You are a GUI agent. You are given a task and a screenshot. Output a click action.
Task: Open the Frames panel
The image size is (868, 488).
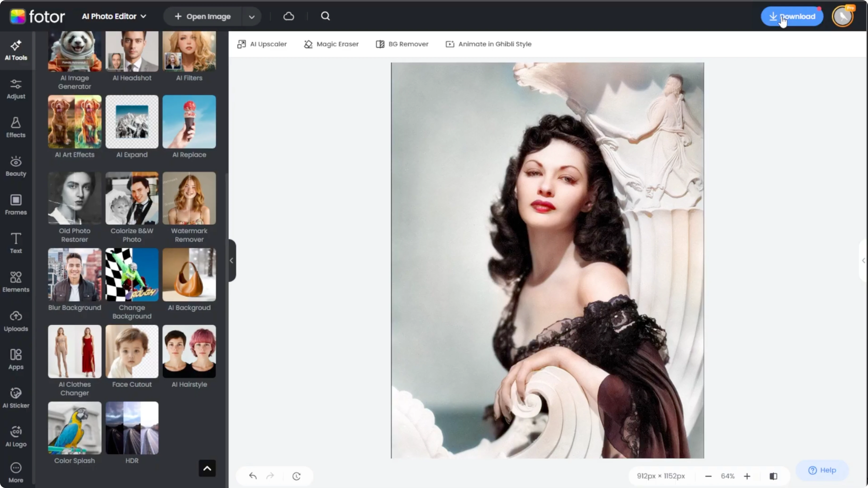[x=16, y=205]
